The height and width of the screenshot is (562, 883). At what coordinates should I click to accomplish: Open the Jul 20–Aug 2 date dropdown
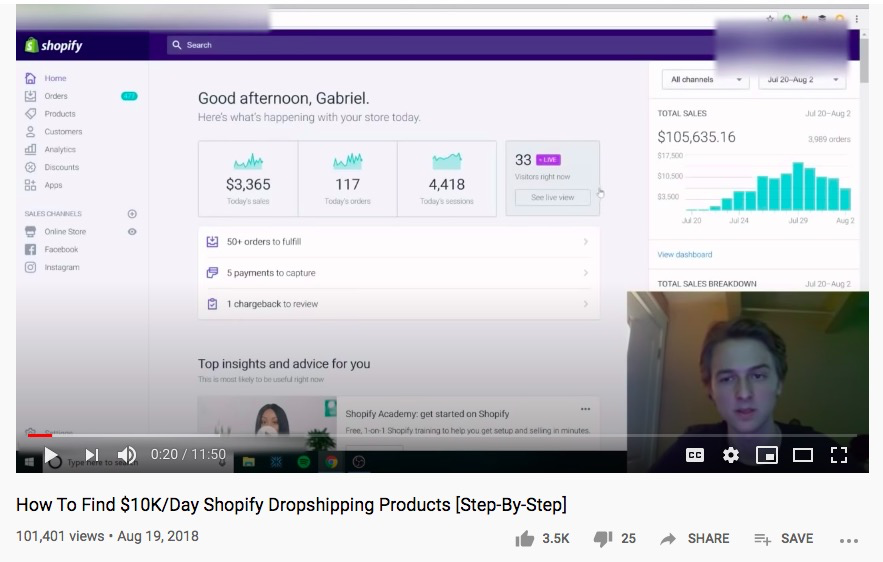coord(802,80)
